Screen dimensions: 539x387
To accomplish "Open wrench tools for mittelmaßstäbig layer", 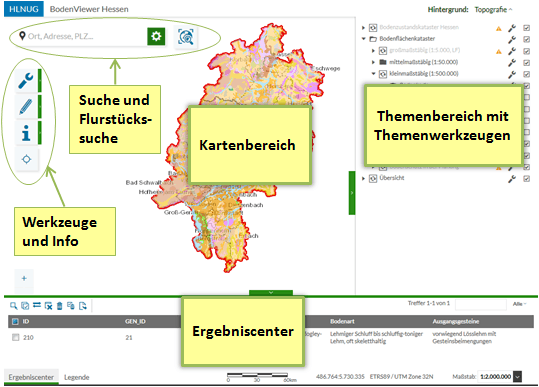I will [x=512, y=63].
